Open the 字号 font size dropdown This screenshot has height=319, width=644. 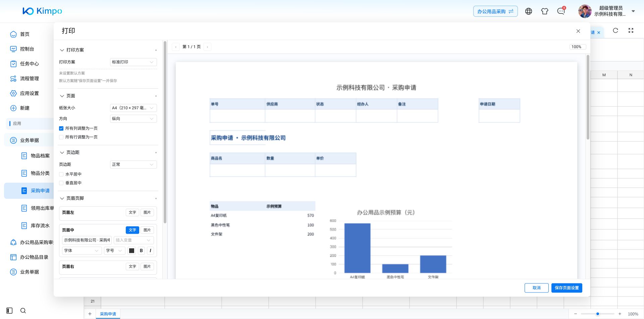point(114,250)
